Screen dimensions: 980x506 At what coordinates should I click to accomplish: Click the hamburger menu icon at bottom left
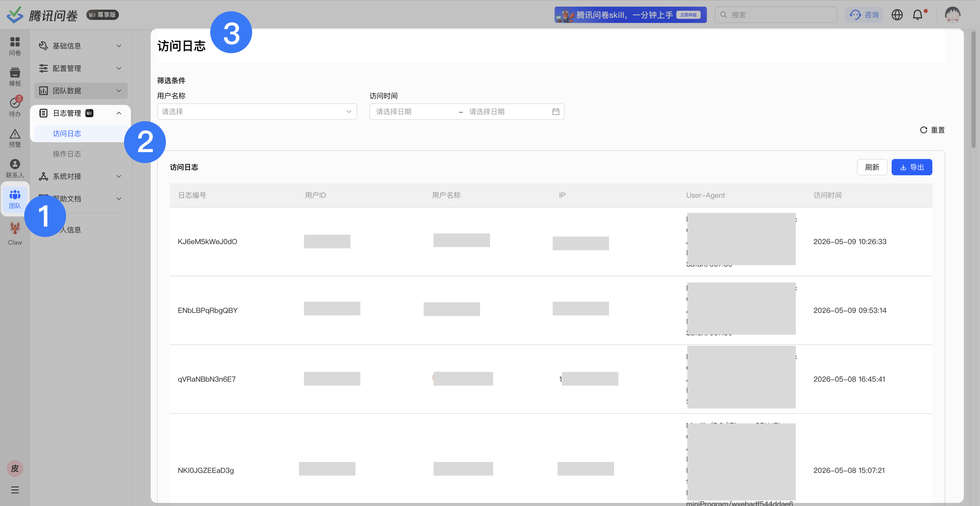click(x=15, y=490)
